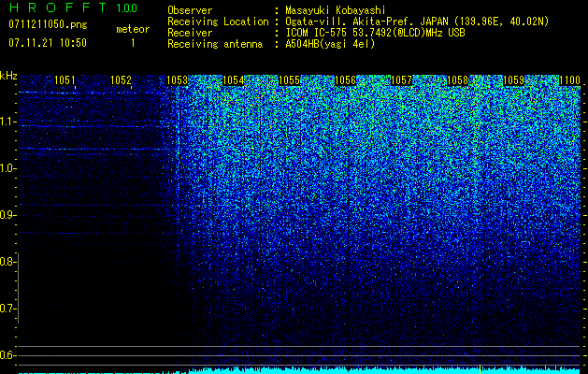Click the 0.6 frequency axis label

pyautogui.click(x=7, y=355)
